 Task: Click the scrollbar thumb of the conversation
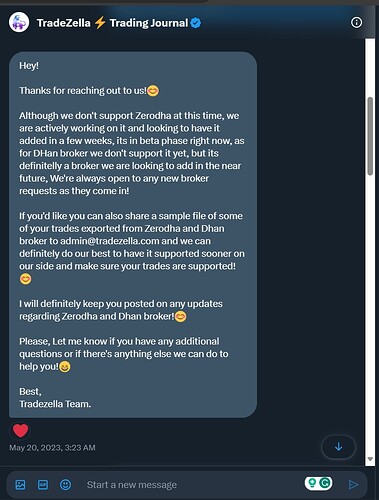pos(370,136)
